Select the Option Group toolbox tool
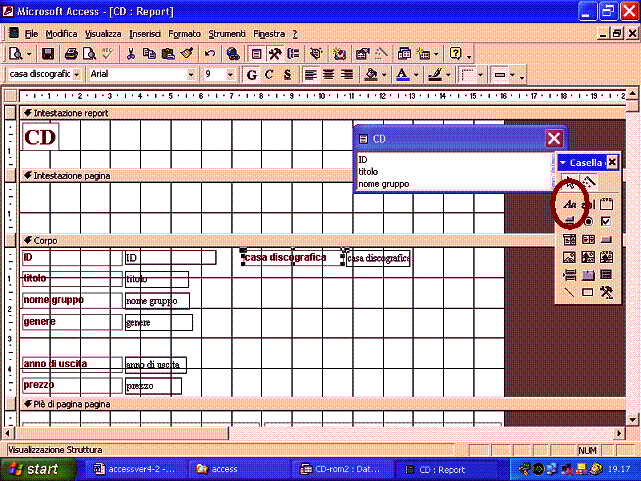 tap(607, 204)
